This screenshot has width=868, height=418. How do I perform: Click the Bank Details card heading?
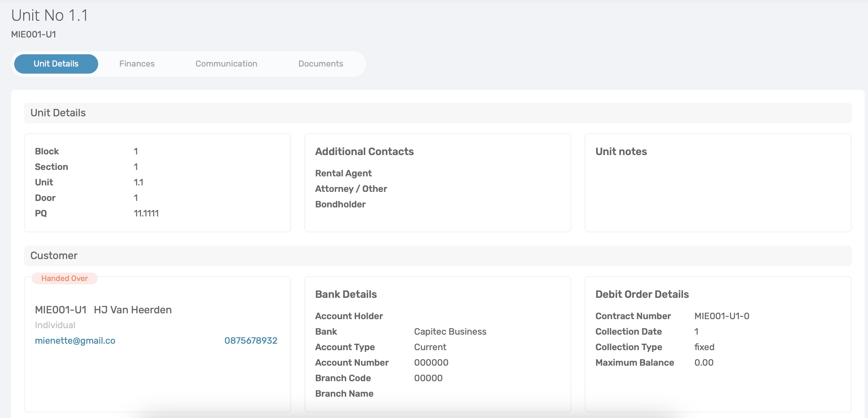pos(346,294)
